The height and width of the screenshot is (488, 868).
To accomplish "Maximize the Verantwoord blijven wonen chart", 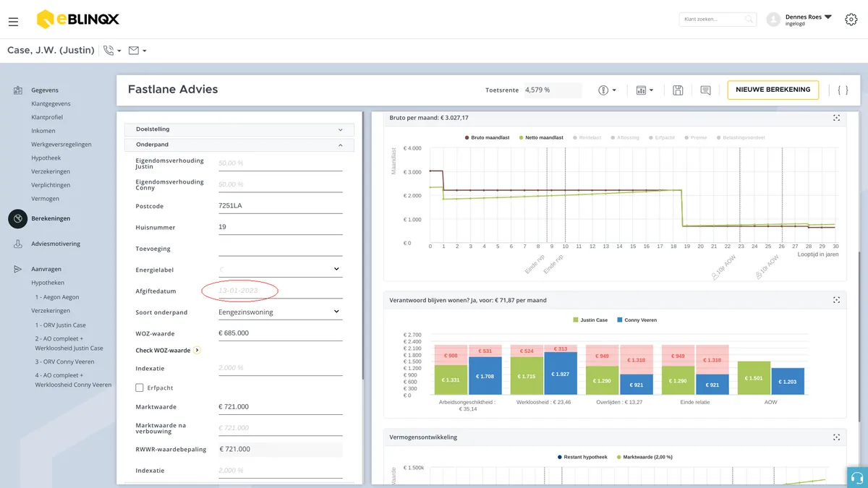I will point(836,300).
